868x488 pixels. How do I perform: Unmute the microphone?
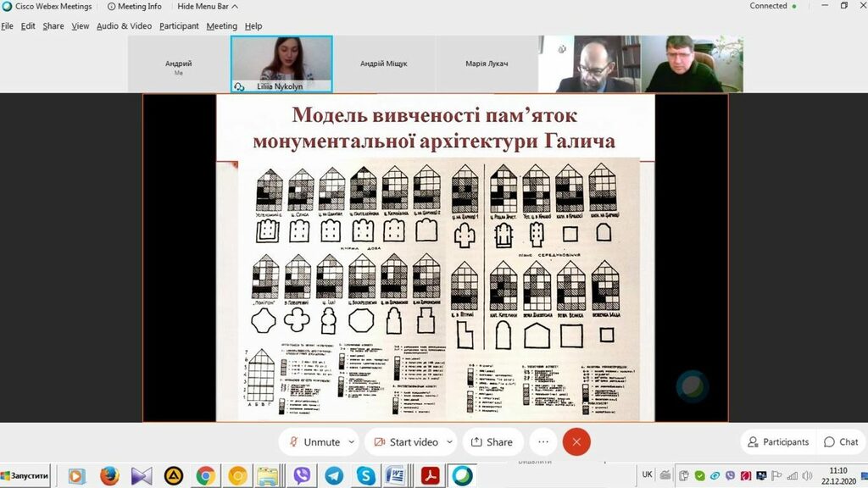pos(314,441)
